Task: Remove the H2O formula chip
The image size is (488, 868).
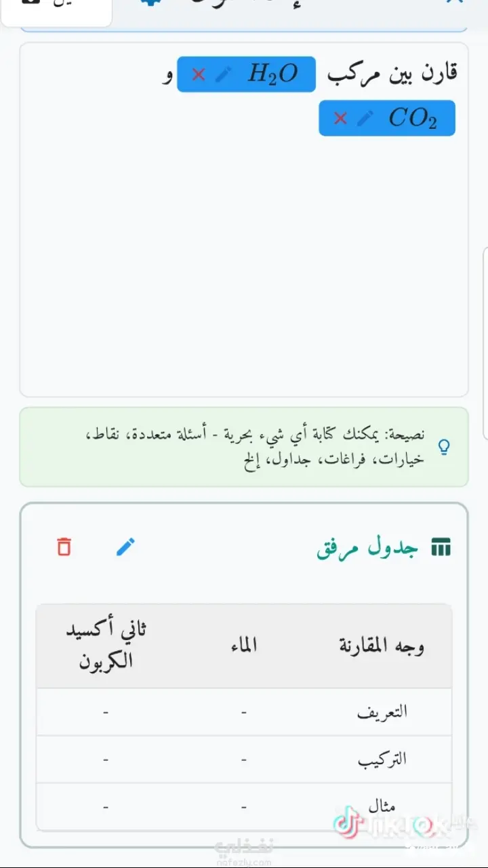Action: coord(199,75)
